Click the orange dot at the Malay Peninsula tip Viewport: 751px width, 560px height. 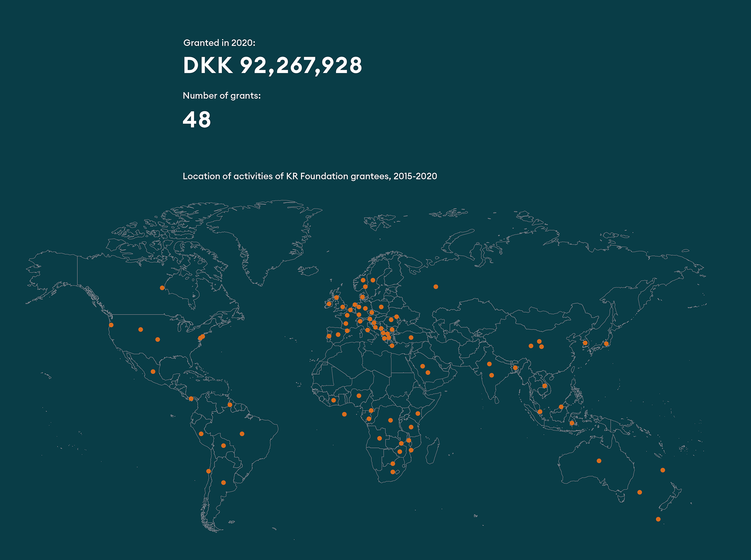[540, 412]
